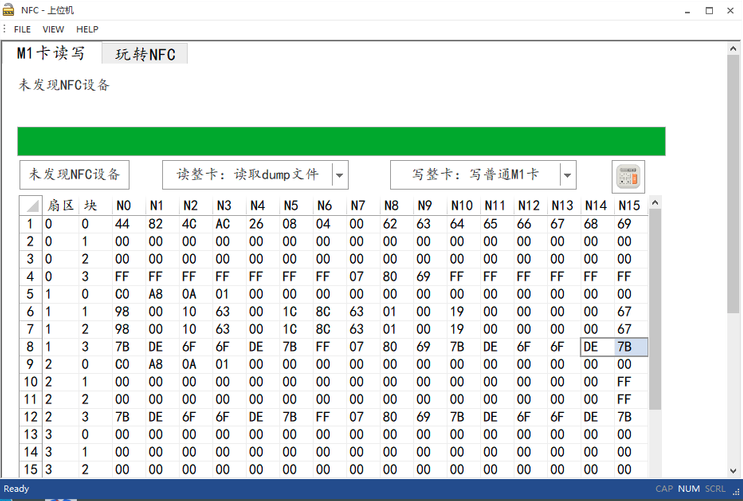This screenshot has height=501, width=743.
Task: Click the Ready status bar text
Action: (16, 489)
